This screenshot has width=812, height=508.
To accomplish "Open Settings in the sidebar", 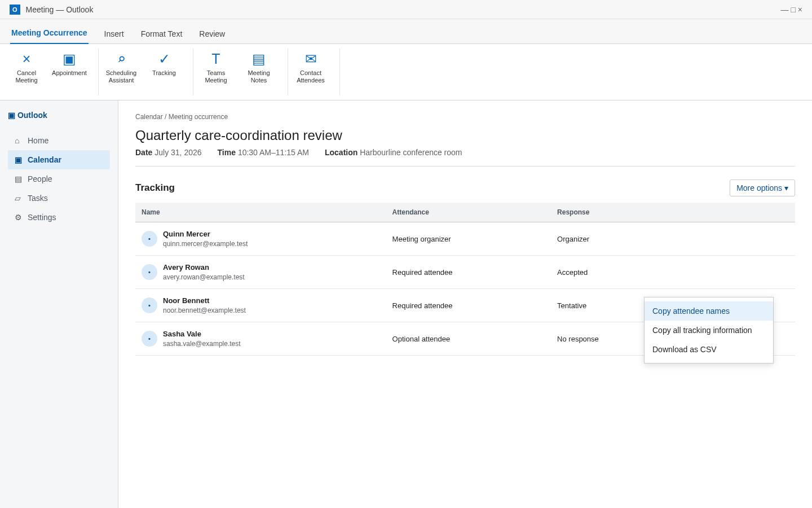I will (x=59, y=217).
